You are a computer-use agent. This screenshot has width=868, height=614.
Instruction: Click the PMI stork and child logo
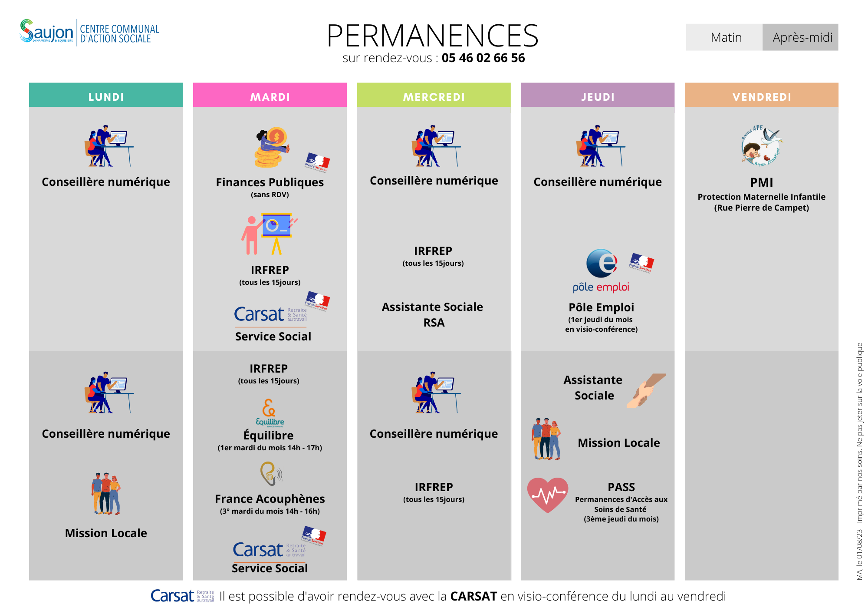tap(761, 146)
